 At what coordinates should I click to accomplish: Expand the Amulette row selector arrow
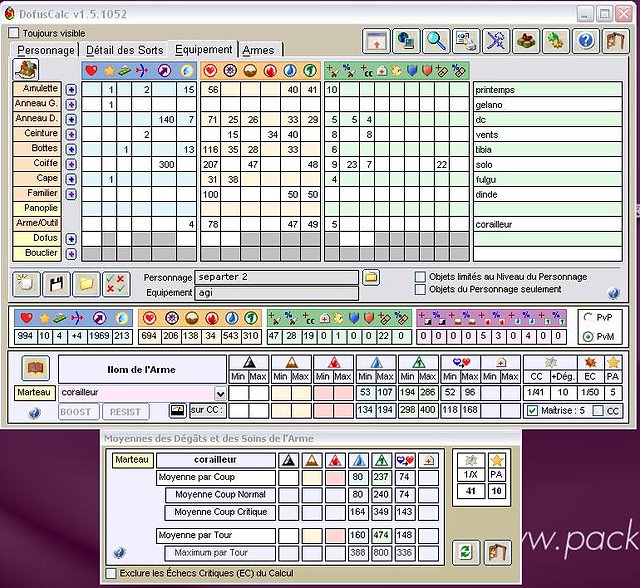click(x=71, y=90)
